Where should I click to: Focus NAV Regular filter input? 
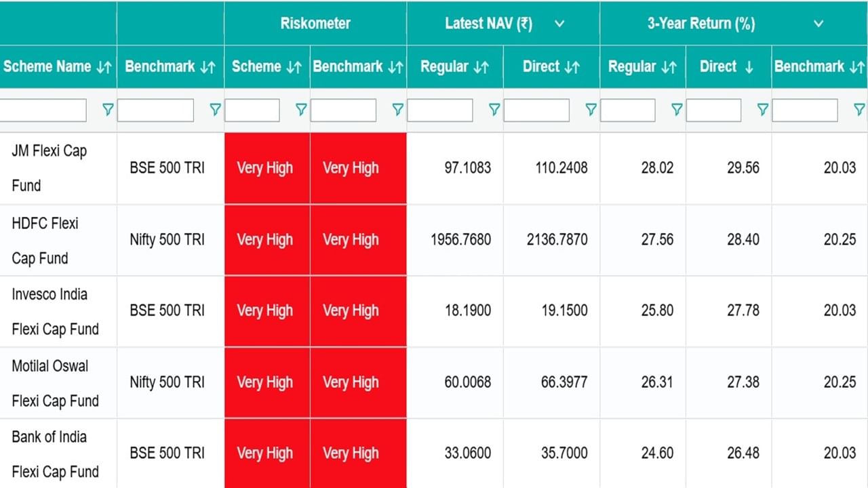click(440, 110)
